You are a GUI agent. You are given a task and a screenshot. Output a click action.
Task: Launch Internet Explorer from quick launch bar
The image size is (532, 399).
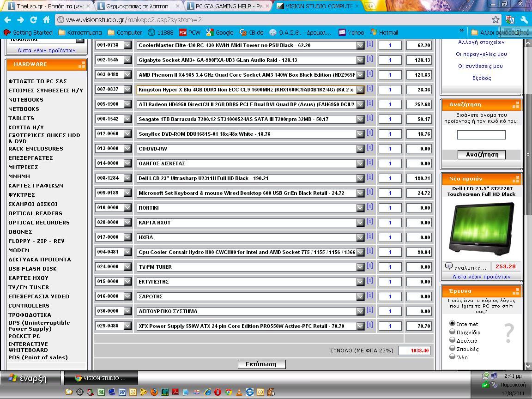click(208, 392)
